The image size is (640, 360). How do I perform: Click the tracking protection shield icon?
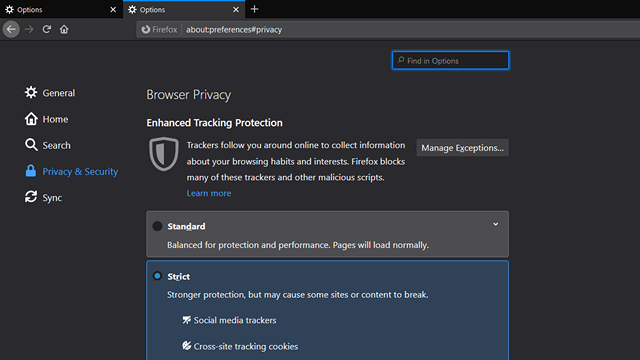pyautogui.click(x=164, y=154)
